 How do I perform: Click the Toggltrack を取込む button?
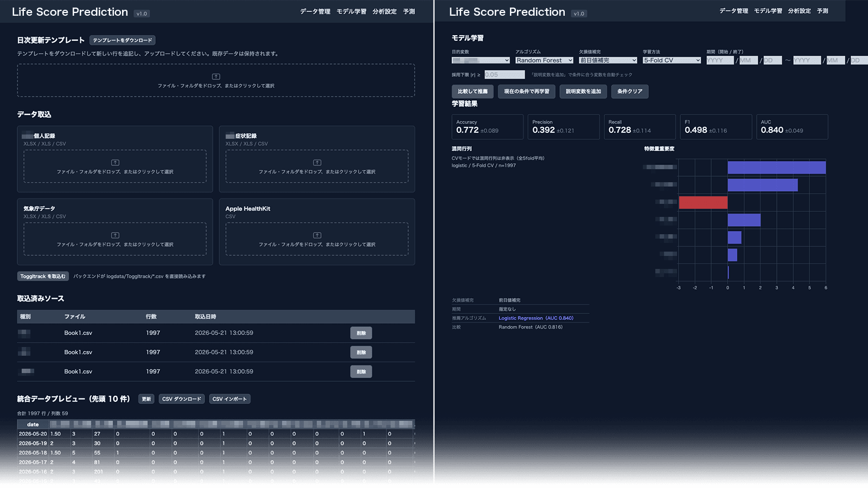[43, 277]
